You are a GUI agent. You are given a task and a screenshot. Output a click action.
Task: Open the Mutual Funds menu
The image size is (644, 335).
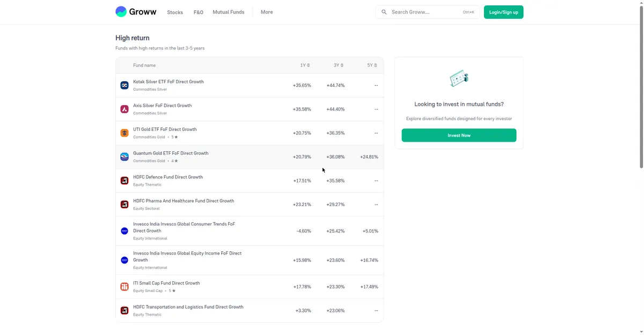[x=229, y=12]
